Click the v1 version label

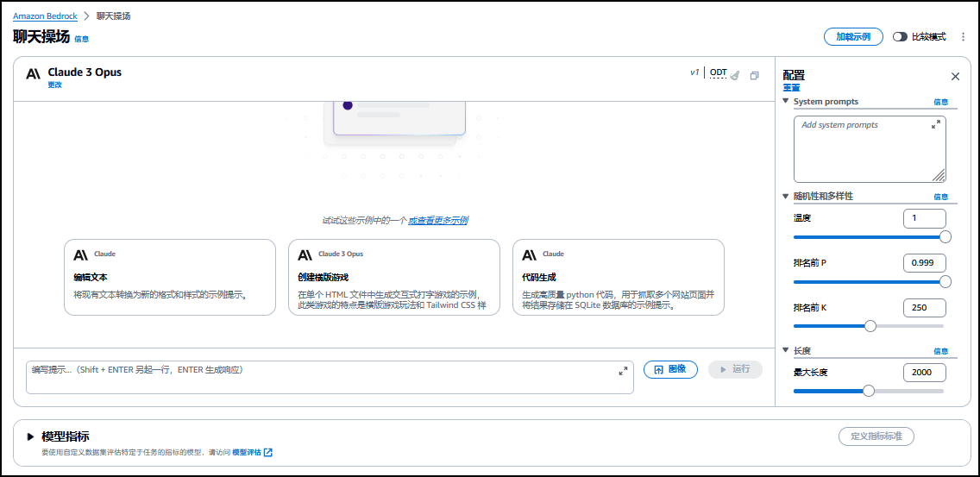[x=694, y=72]
